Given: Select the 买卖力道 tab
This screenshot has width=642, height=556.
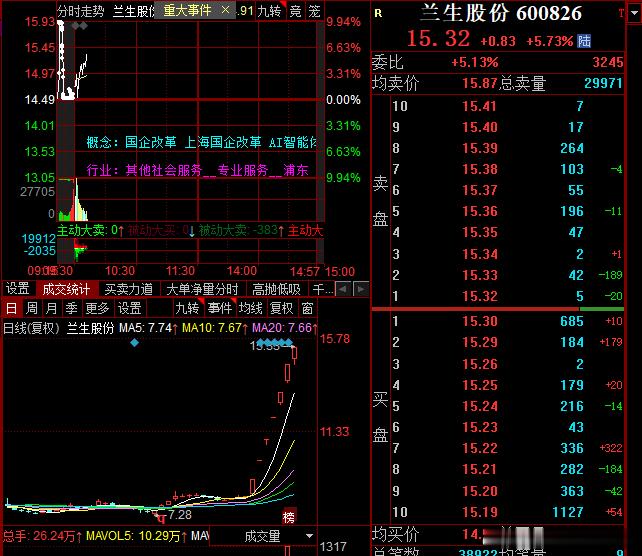Looking at the screenshot, I should [x=129, y=289].
